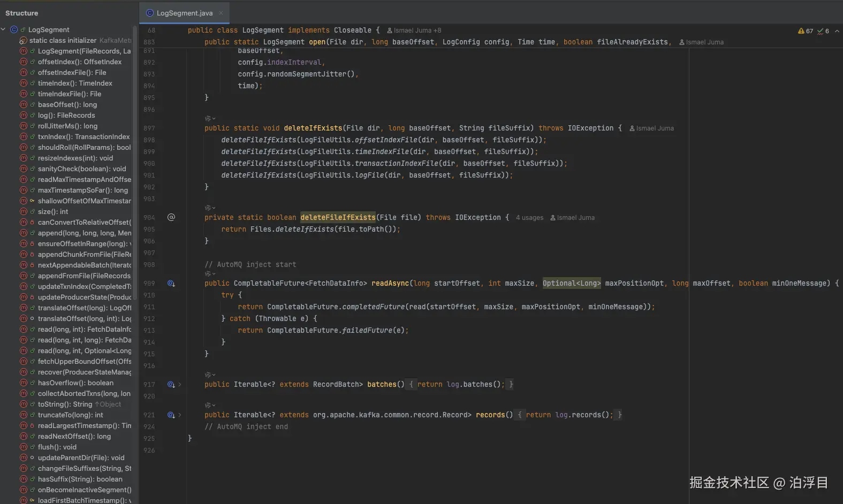The width and height of the screenshot is (843, 504).
Task: Click the gutter icon next to the records() method
Action: (x=171, y=415)
